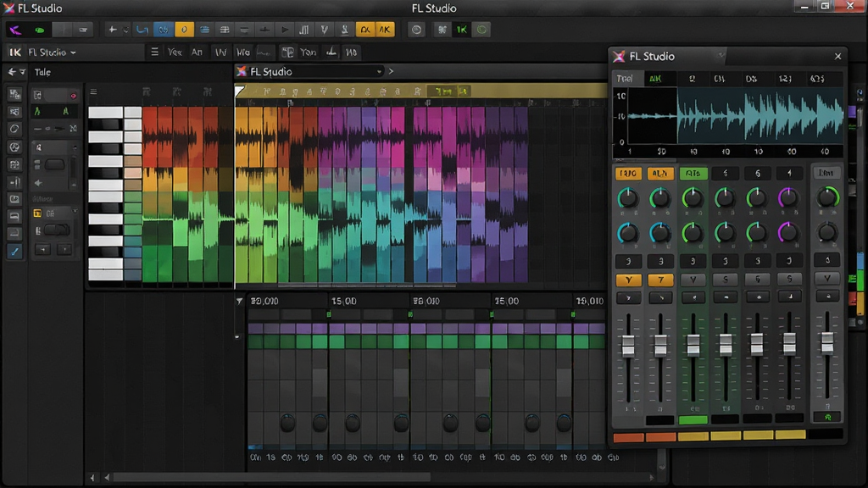Click the left scroll arrow at bottom-left edge
This screenshot has height=488, width=868.
92,478
